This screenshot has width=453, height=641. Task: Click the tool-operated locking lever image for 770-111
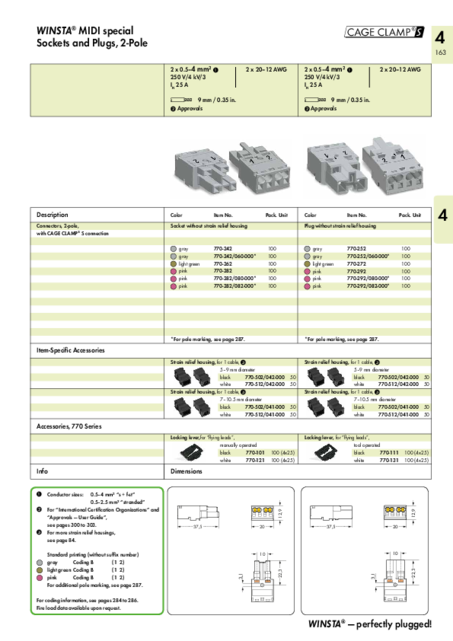click(325, 452)
